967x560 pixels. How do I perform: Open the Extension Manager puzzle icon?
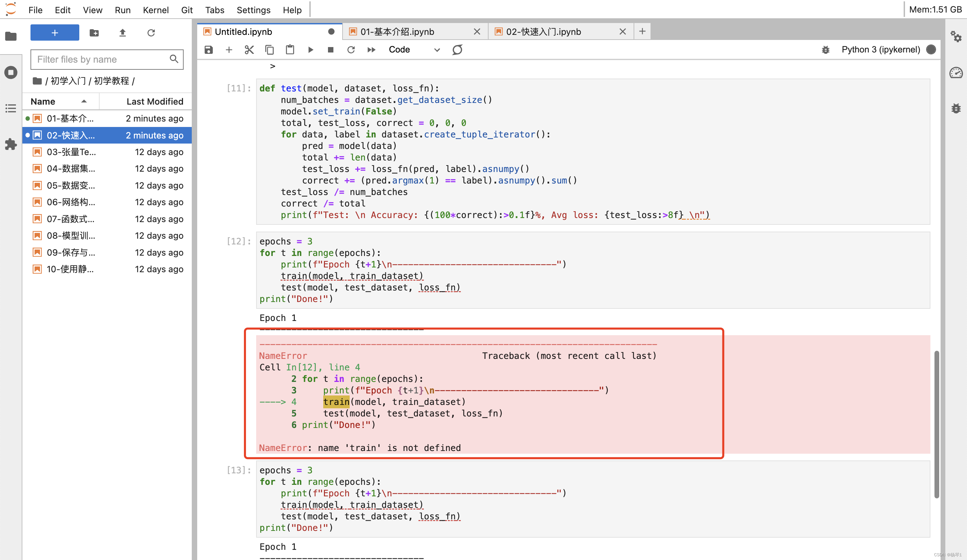(11, 145)
